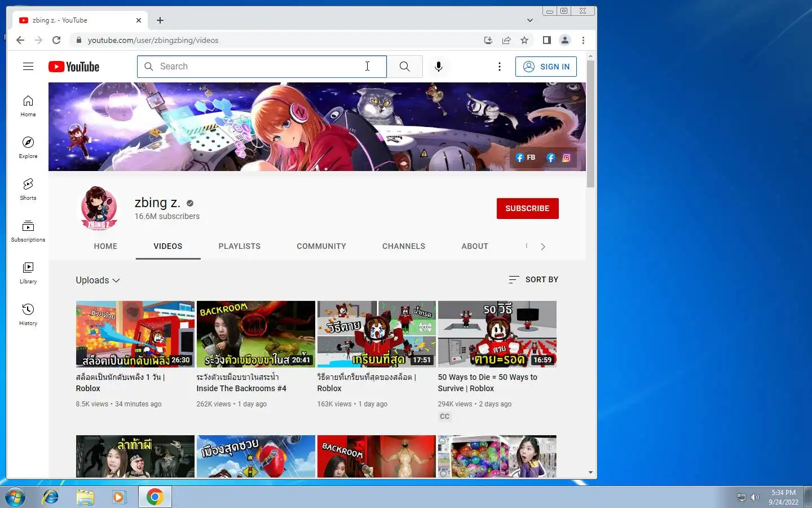Image resolution: width=812 pixels, height=508 pixels.
Task: Click the install app icon in the address bar
Action: 488,40
